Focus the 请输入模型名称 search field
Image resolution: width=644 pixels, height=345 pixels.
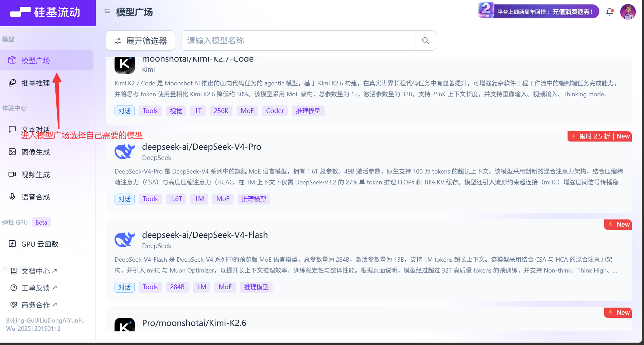point(298,41)
